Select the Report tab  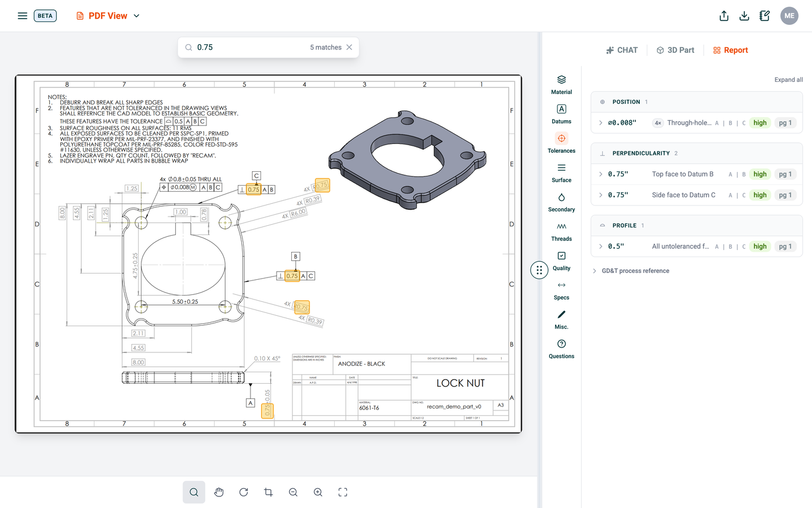(x=731, y=50)
